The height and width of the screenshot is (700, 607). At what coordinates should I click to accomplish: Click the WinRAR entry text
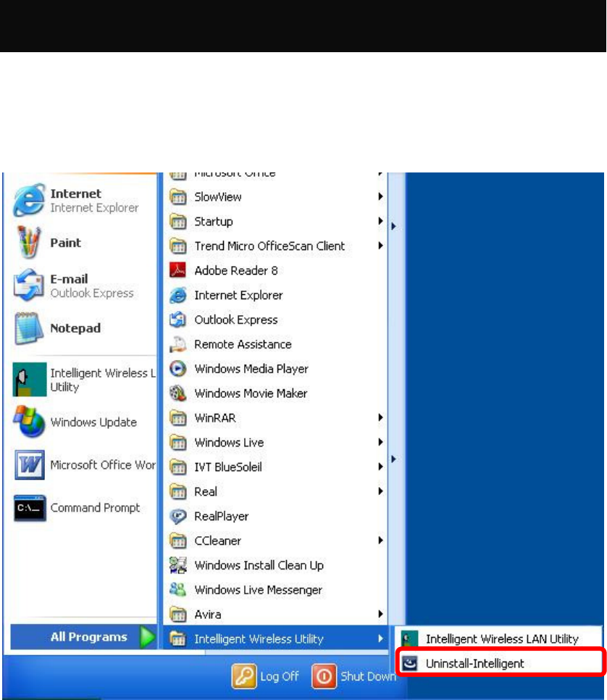[215, 418]
